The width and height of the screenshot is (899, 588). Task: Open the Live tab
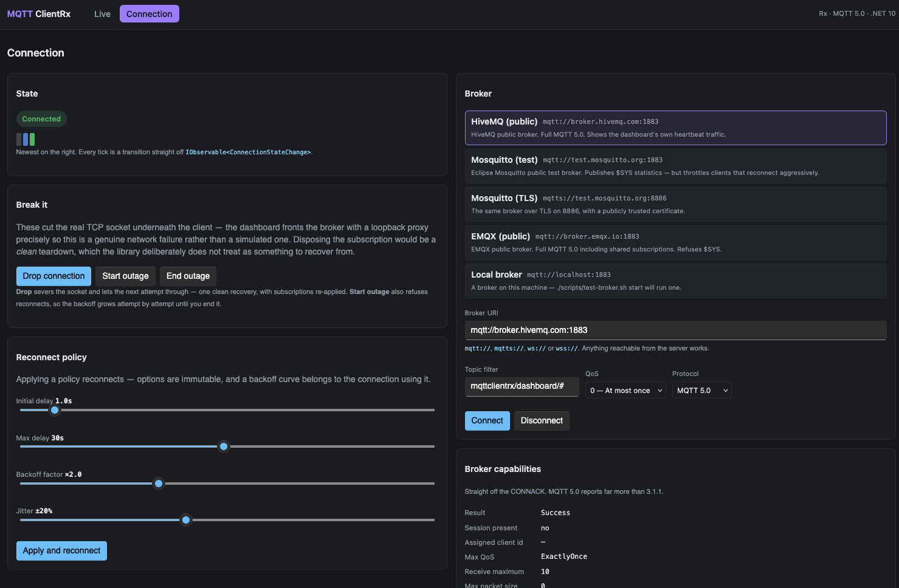[x=102, y=14]
